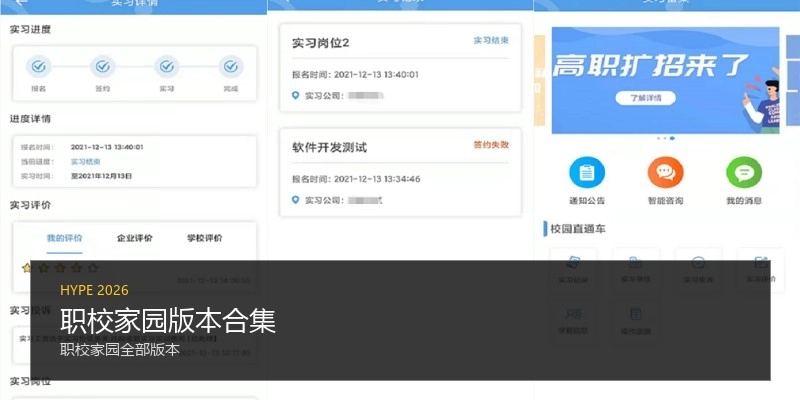Click the 高职扩招来了 banner image
This screenshot has width=800, height=400.
point(665,80)
